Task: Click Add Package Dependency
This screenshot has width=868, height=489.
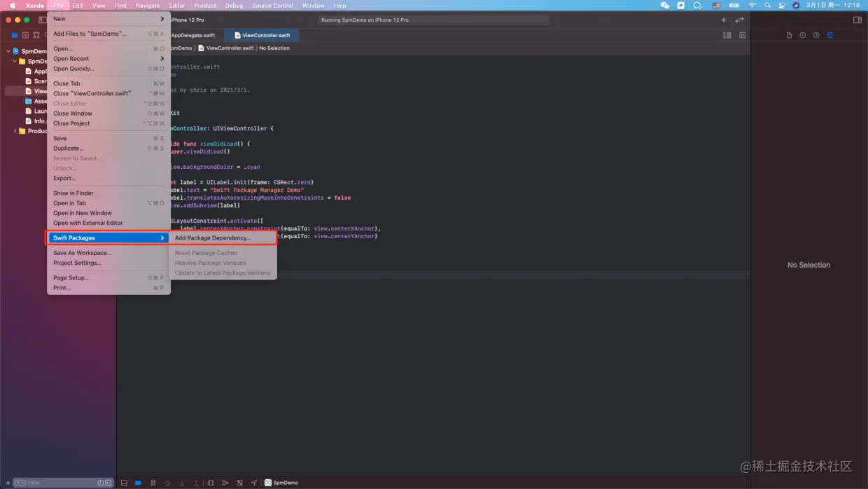Action: point(223,238)
